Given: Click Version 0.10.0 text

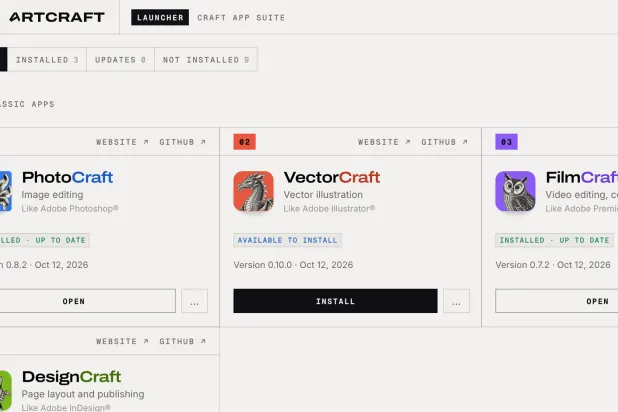Looking at the screenshot, I should [x=293, y=265].
